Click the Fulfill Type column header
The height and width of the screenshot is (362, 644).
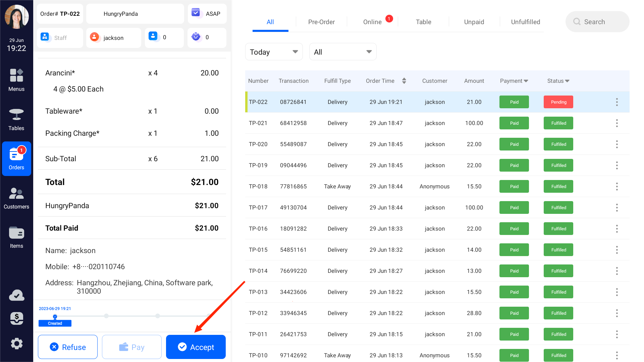click(x=337, y=81)
